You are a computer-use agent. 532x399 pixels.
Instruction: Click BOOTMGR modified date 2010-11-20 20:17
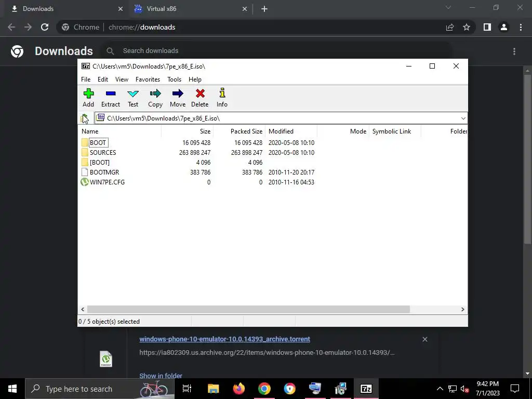point(291,172)
